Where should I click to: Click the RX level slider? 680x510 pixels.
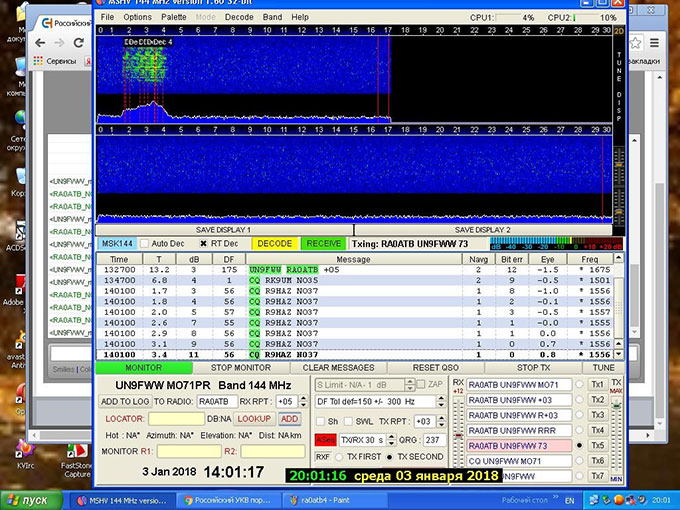point(458,435)
